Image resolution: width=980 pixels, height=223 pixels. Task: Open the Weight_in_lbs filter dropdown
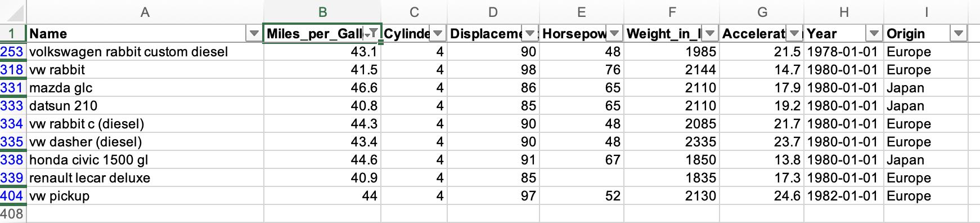tap(710, 34)
